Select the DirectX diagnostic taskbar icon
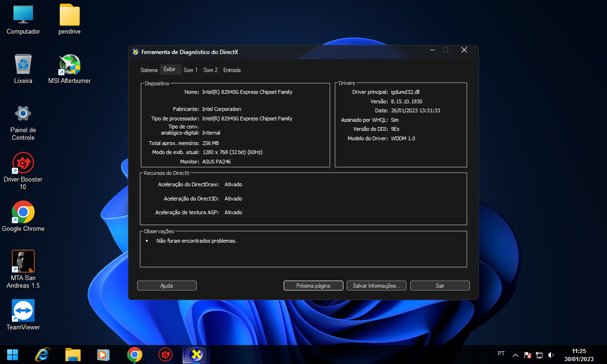This screenshot has width=607, height=364. point(196,355)
